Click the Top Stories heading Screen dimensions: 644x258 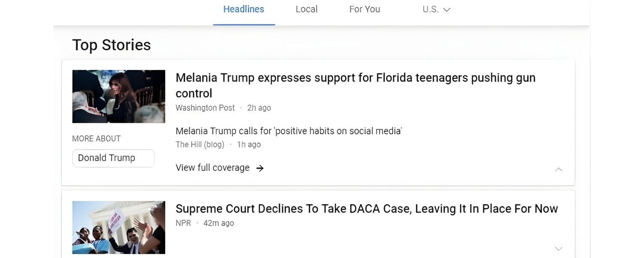coord(111,44)
